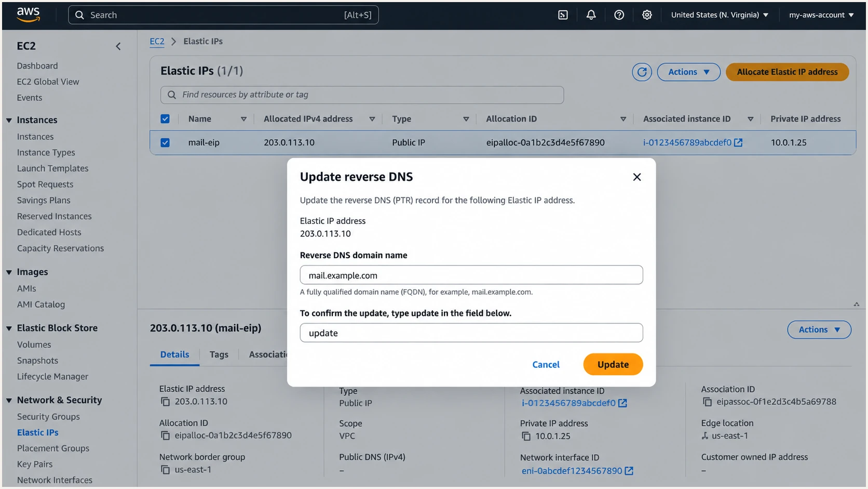Go to Security Groups in sidebar

click(x=48, y=417)
